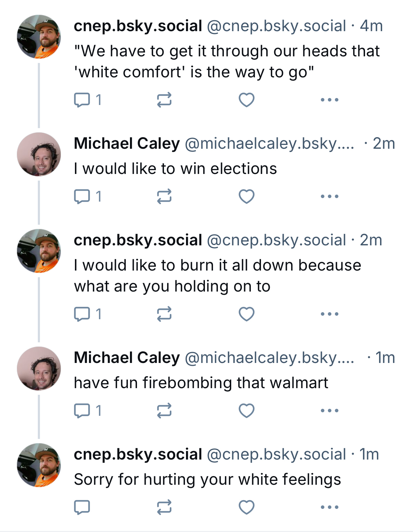
Task: Reply to 'Sorry for hurting your white feelings'
Action: coord(82,507)
